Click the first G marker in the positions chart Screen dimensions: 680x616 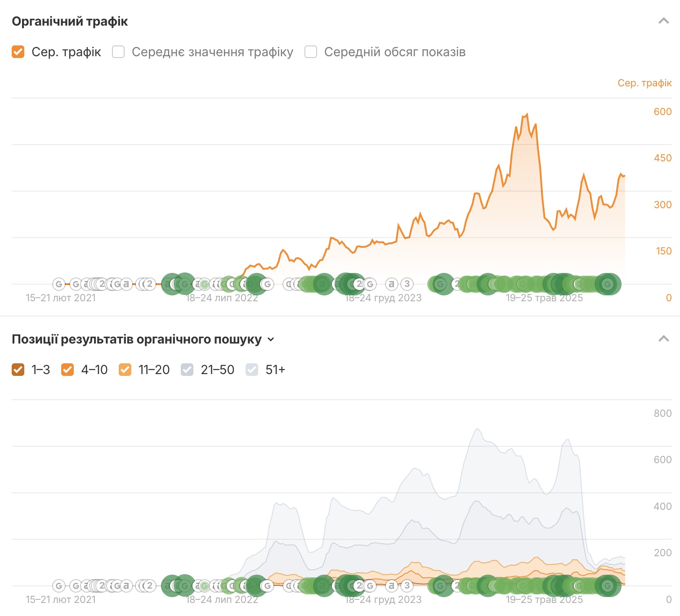point(59,586)
